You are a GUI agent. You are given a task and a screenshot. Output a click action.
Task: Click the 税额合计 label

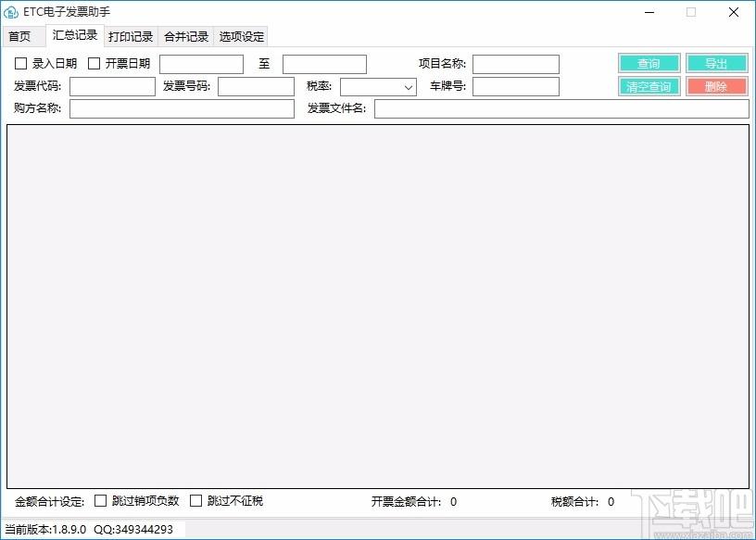click(x=574, y=502)
